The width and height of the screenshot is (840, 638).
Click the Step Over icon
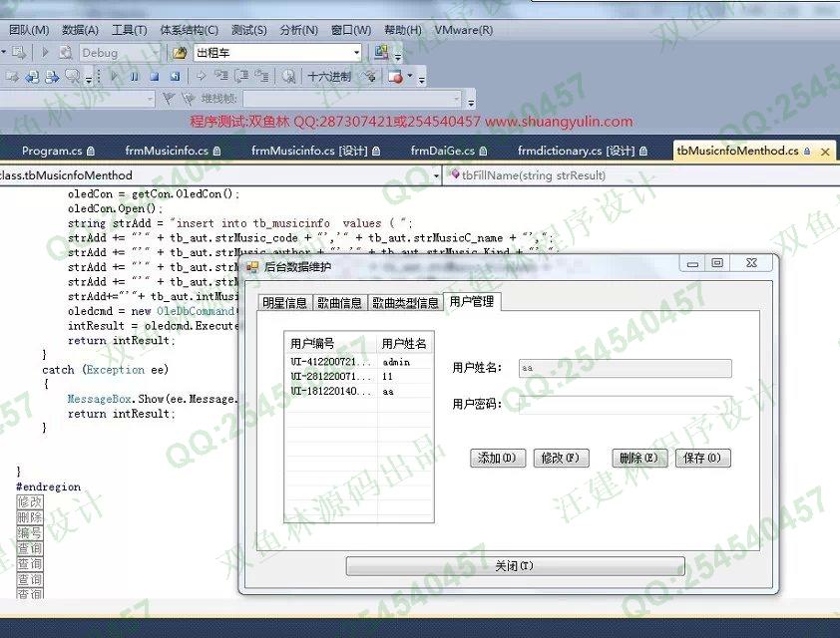click(241, 77)
